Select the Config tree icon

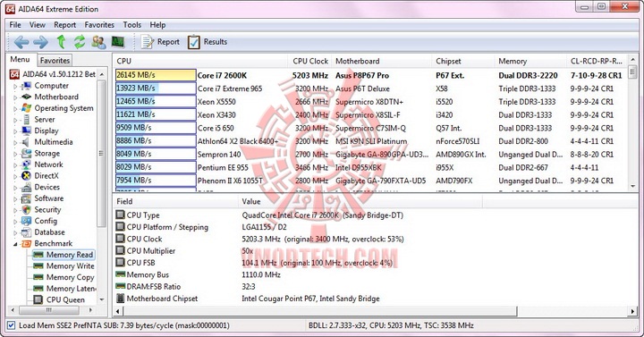[26, 221]
